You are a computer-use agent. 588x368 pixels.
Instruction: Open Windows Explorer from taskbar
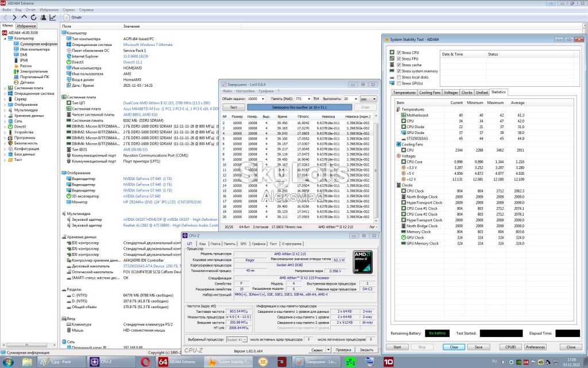click(x=27, y=362)
